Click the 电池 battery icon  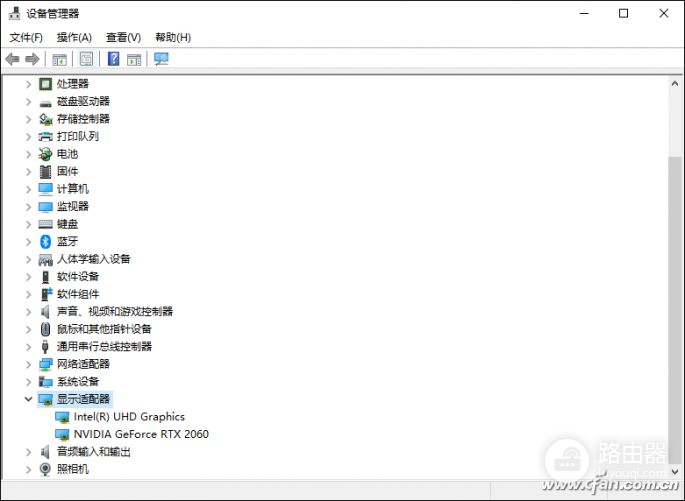pyautogui.click(x=45, y=154)
